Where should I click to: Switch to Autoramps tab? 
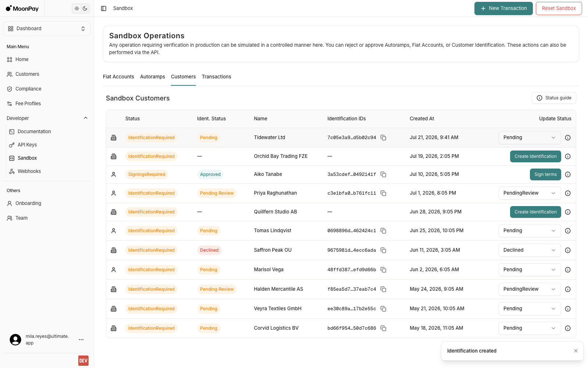[153, 77]
